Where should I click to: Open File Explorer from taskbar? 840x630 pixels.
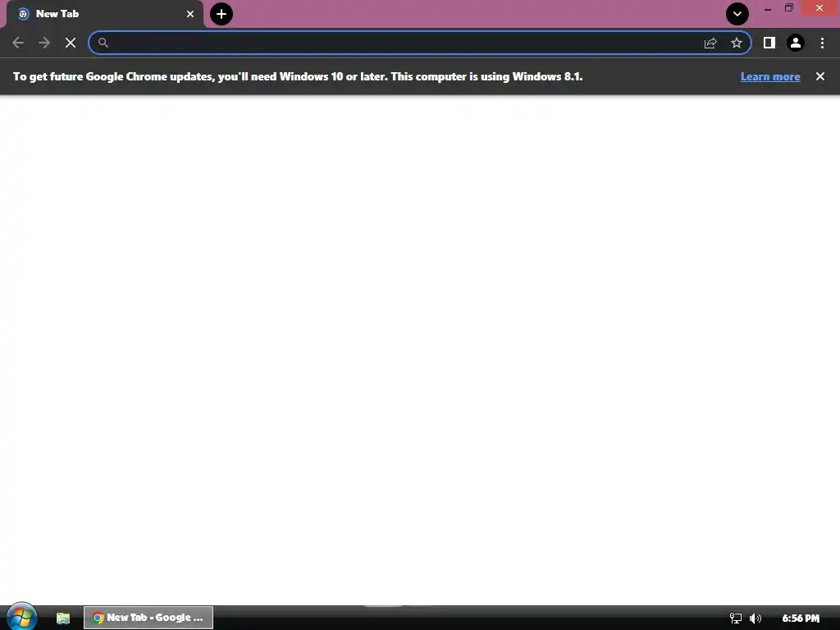tap(63, 618)
